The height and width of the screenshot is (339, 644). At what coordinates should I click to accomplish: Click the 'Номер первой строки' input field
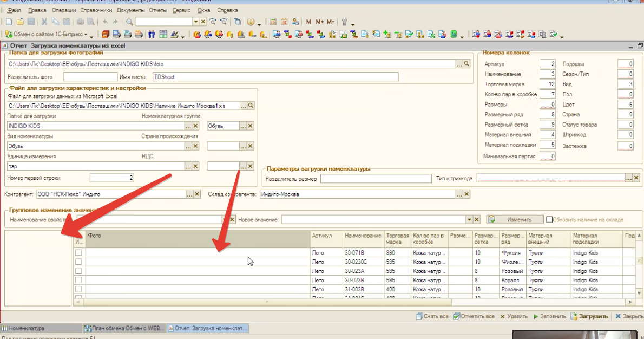tap(111, 178)
